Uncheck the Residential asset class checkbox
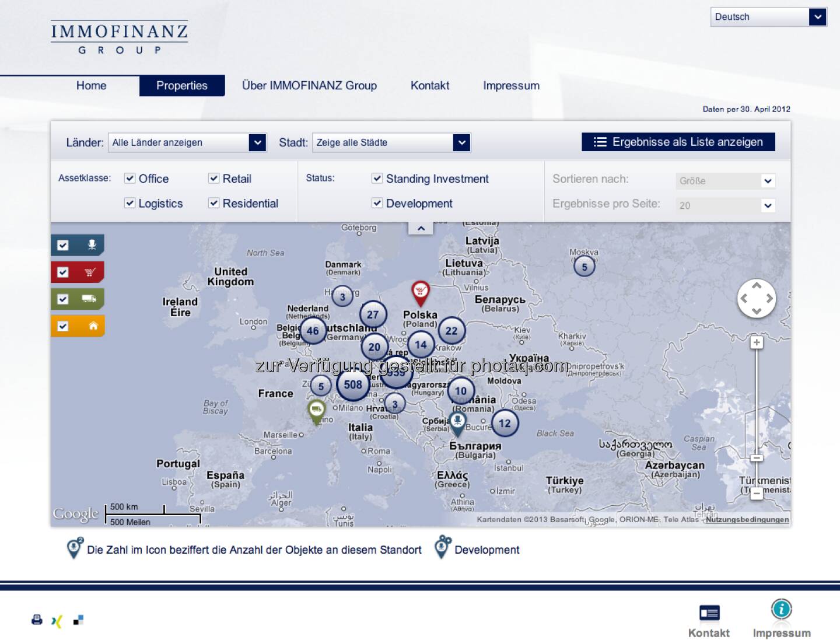This screenshot has height=640, width=840. [213, 203]
